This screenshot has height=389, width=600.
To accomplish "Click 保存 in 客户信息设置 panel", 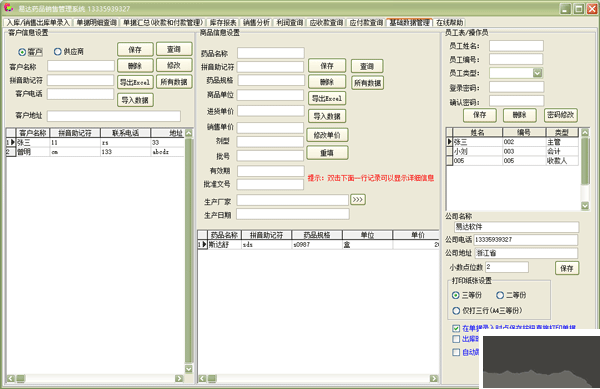I will 135,50.
